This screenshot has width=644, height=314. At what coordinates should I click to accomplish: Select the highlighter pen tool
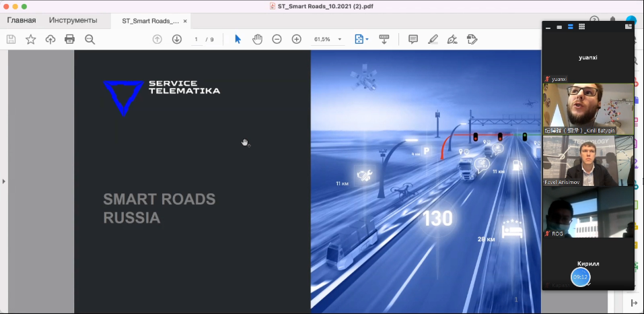(x=433, y=40)
